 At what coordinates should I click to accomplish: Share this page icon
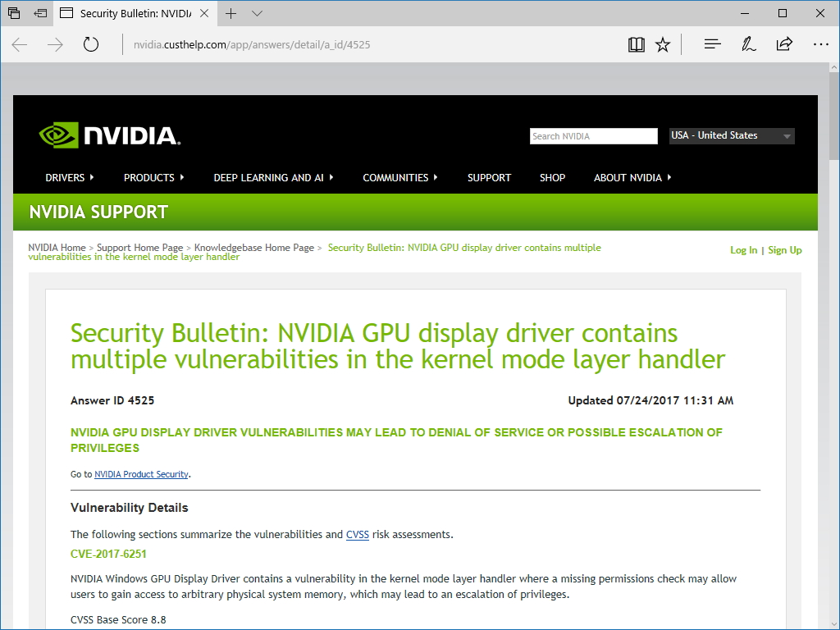click(784, 44)
